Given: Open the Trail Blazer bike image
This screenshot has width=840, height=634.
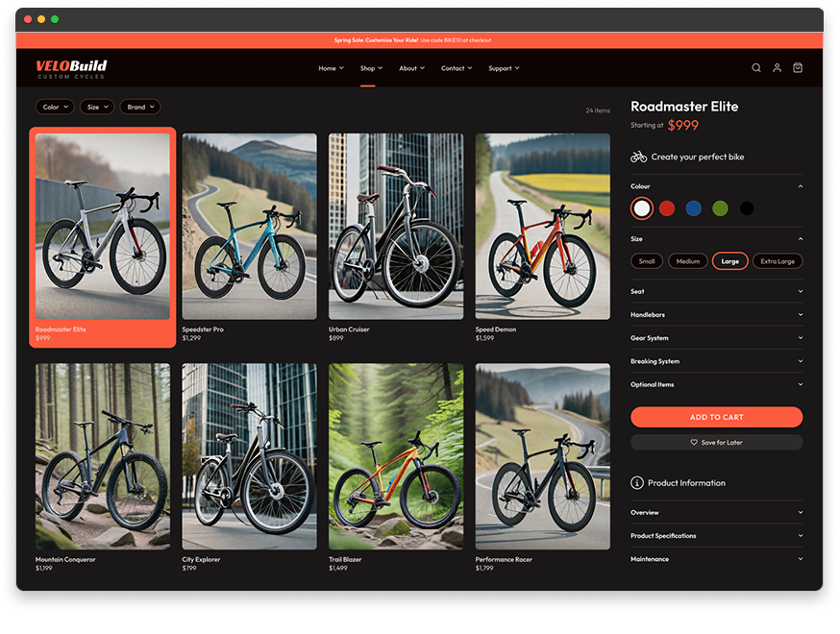Looking at the screenshot, I should pos(396,456).
